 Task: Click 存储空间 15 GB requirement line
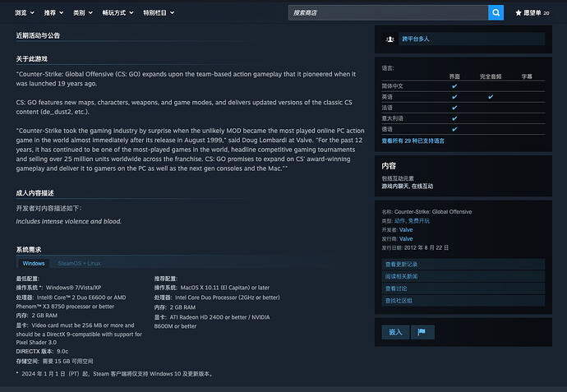tap(54, 362)
